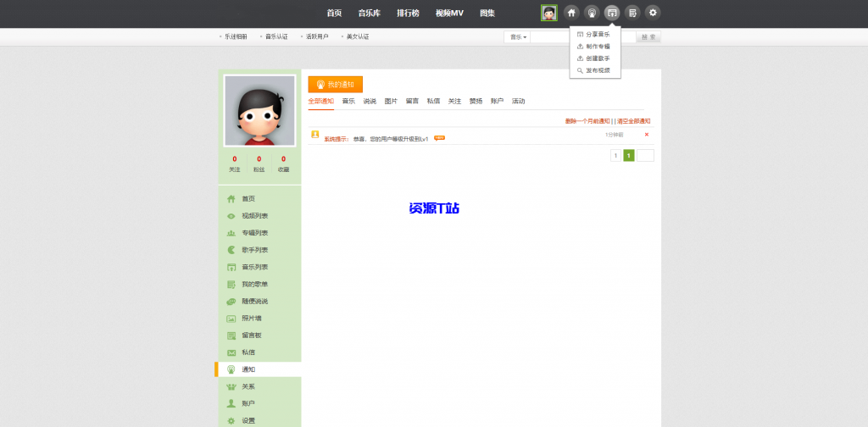Open 视频列表 in the sidebar
This screenshot has width=868, height=427.
click(x=254, y=216)
